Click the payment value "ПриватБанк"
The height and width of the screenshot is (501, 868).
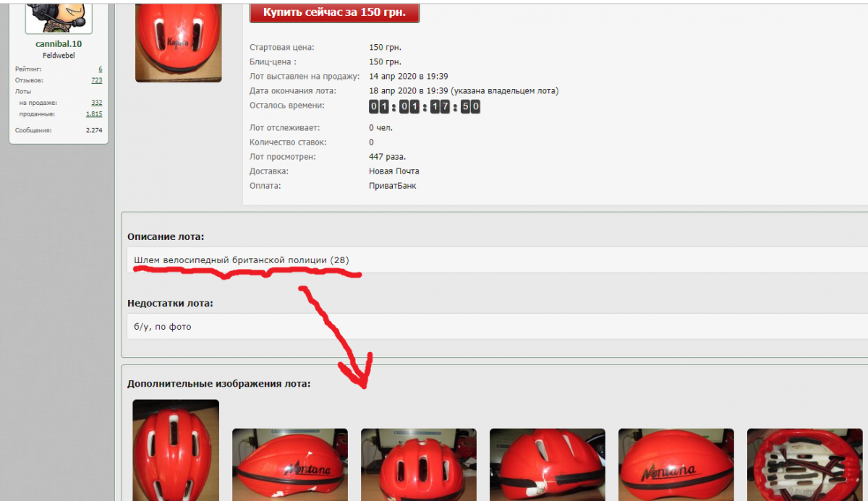coord(393,186)
